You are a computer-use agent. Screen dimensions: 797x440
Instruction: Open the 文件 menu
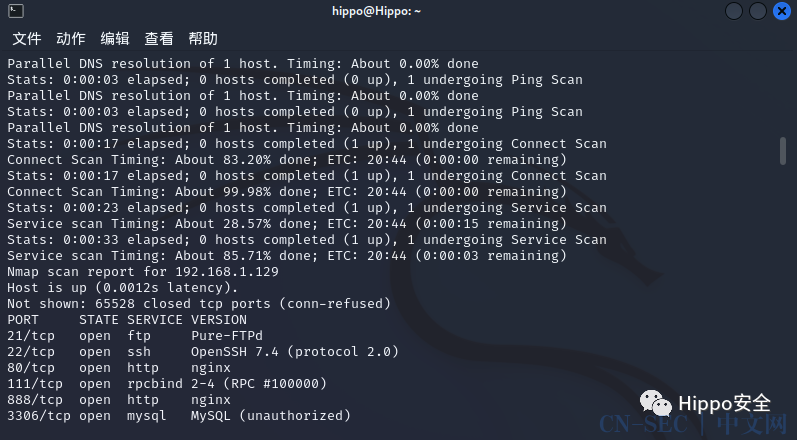point(26,39)
